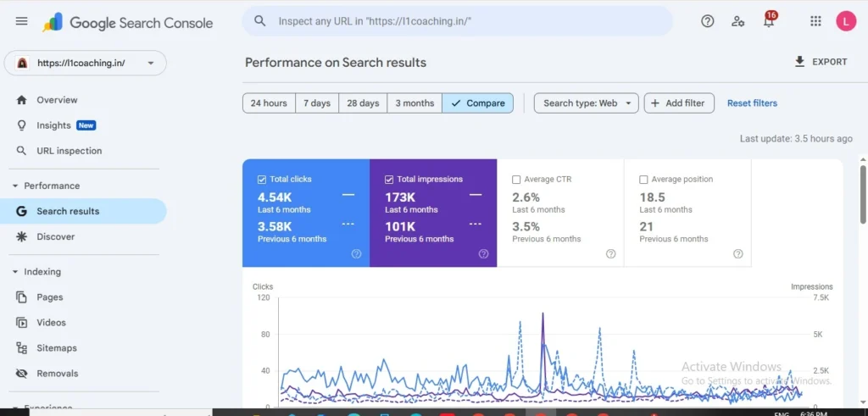Select the 28 days date range
This screenshot has height=416, width=868.
tap(363, 103)
